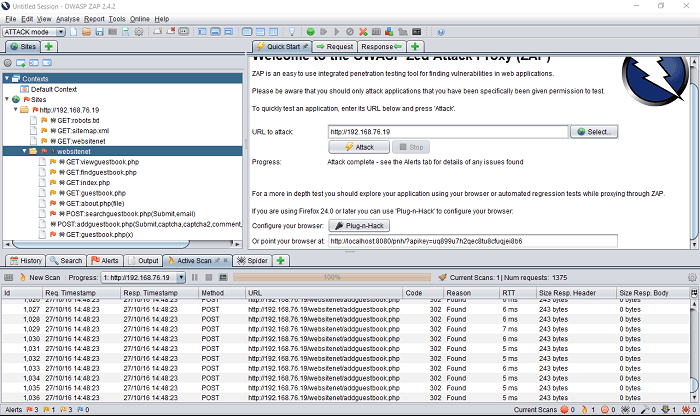Image resolution: width=700 pixels, height=416 pixels.
Task: Click the stop scan square icon
Action: tap(208, 277)
